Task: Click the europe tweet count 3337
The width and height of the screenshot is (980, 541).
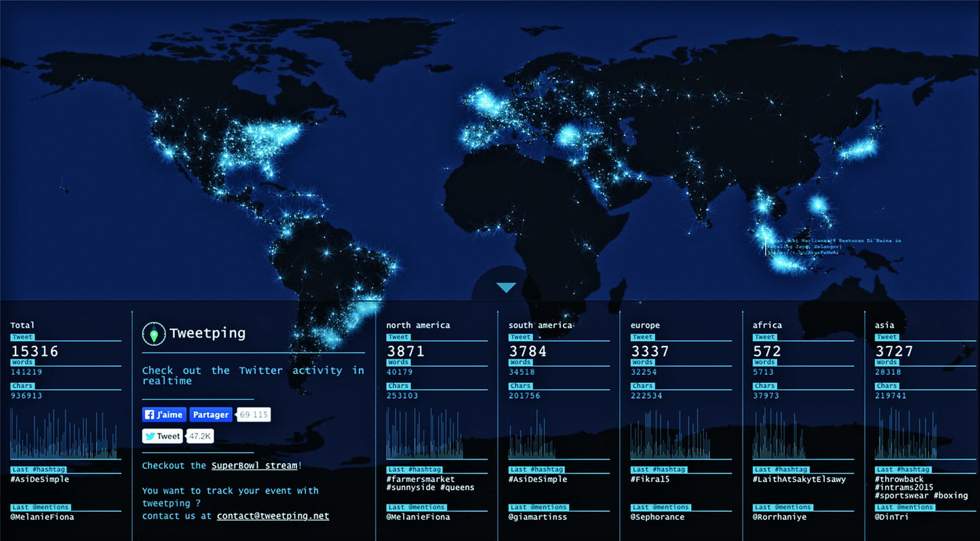Action: [650, 351]
